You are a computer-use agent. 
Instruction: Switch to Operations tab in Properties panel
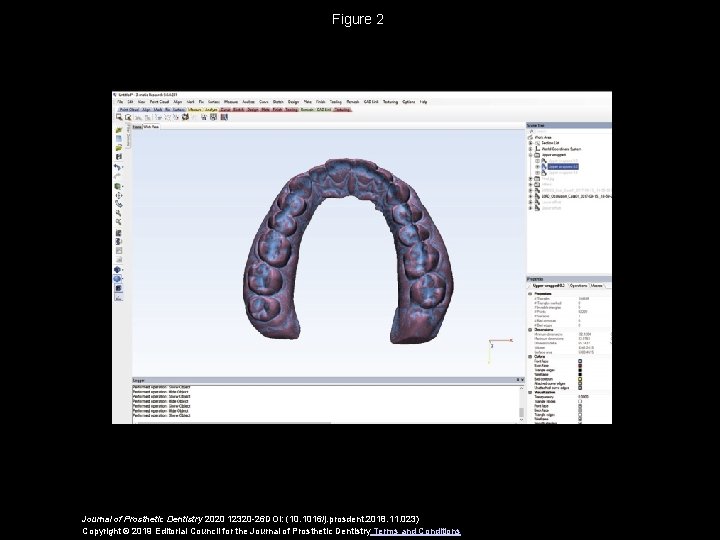pos(579,286)
